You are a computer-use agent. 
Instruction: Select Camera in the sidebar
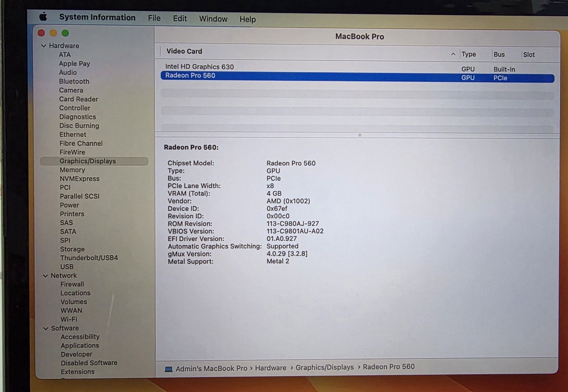tap(71, 90)
